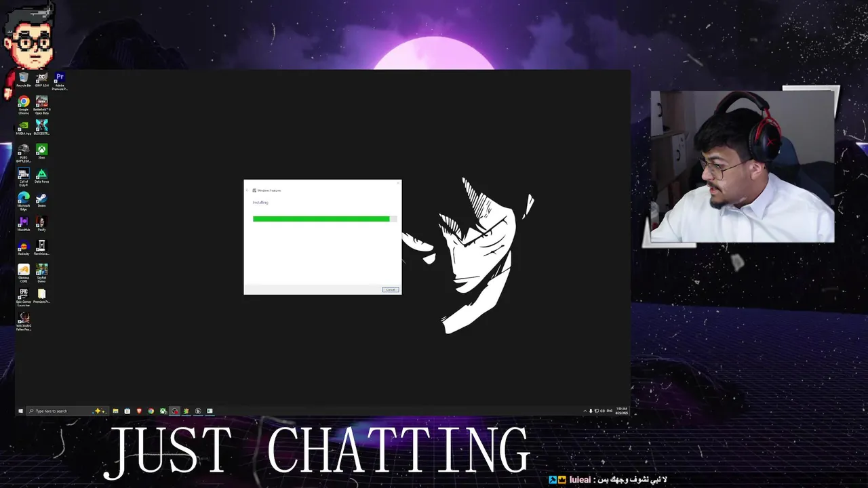Launch the GIMP desktop shortcut

(x=42, y=80)
